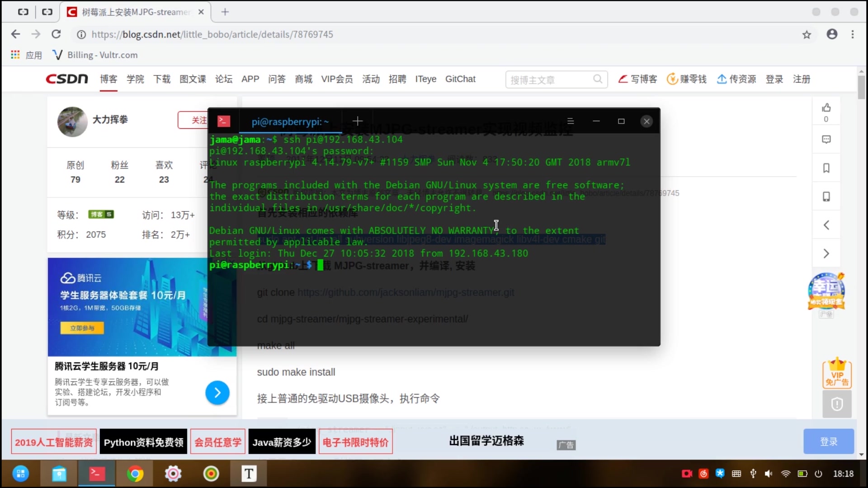Open the 商城 nav item
This screenshot has width=868, height=488.
coord(303,79)
